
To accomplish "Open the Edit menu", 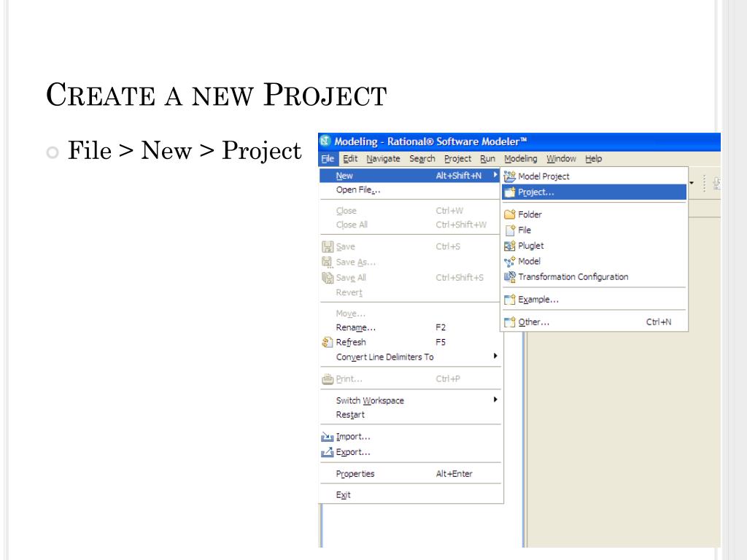I will (x=350, y=158).
